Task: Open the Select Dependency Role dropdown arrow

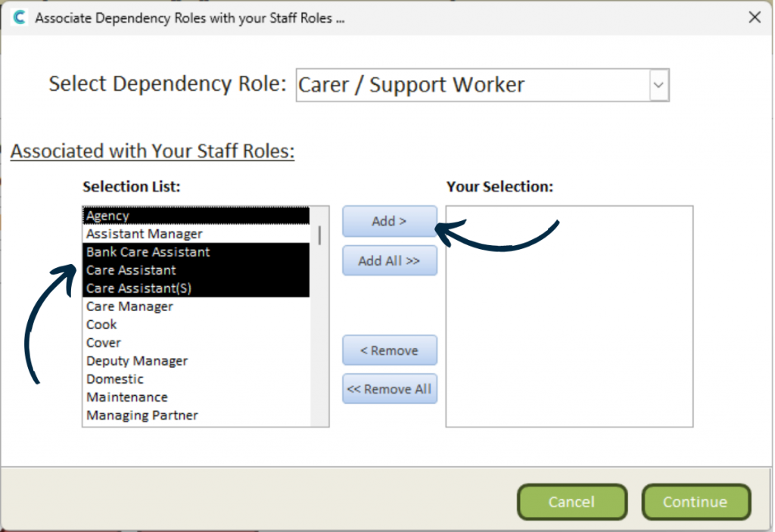Action: click(x=659, y=86)
